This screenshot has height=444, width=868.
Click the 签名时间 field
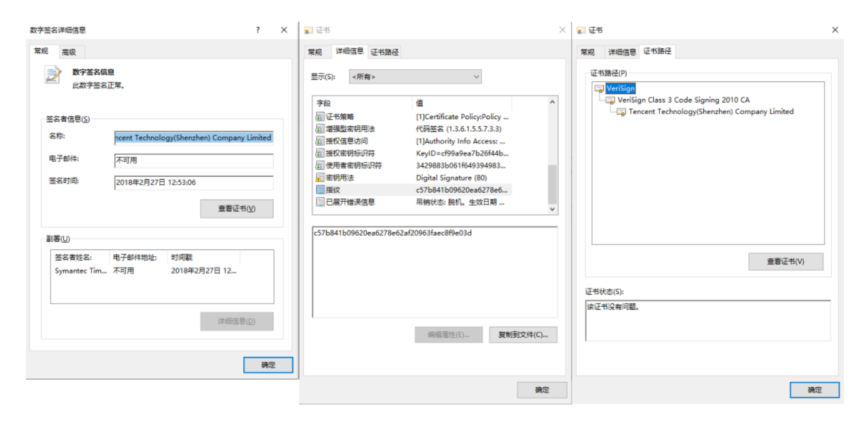coord(194,183)
